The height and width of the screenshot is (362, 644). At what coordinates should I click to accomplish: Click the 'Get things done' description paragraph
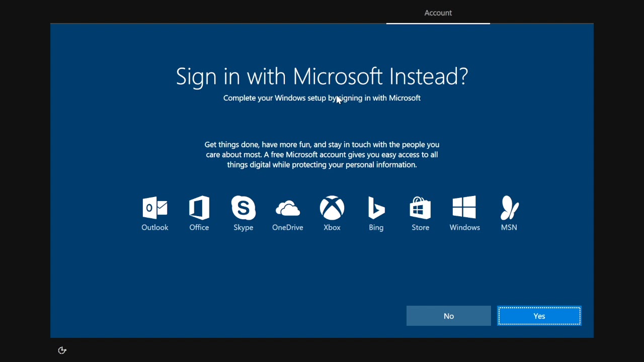(322, 154)
